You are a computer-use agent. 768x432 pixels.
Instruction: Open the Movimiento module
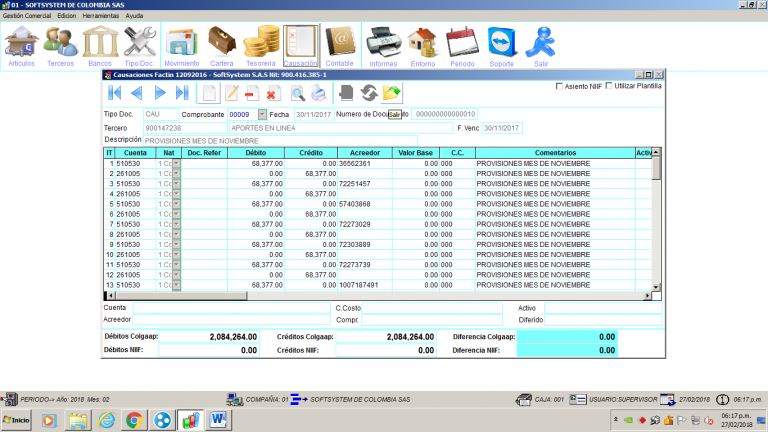pyautogui.click(x=182, y=47)
